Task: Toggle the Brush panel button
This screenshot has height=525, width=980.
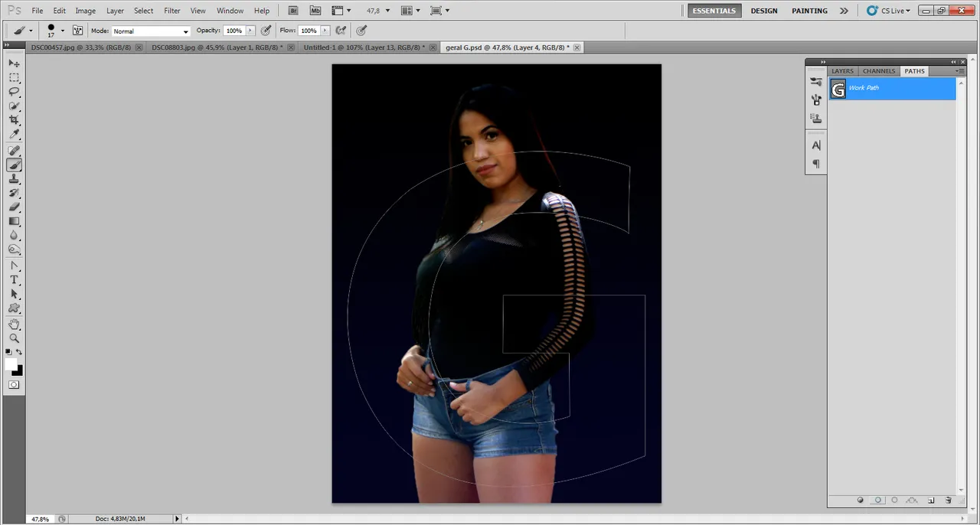Action: pyautogui.click(x=77, y=31)
